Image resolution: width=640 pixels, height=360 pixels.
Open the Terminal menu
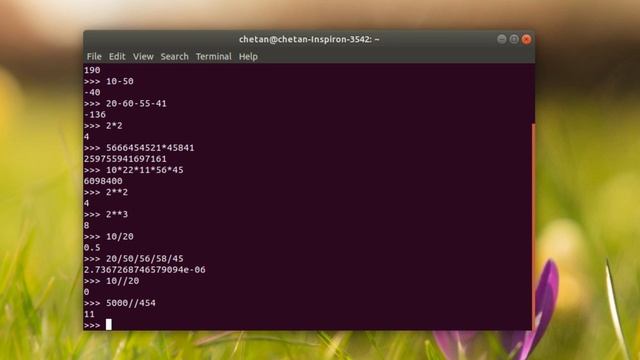213,56
